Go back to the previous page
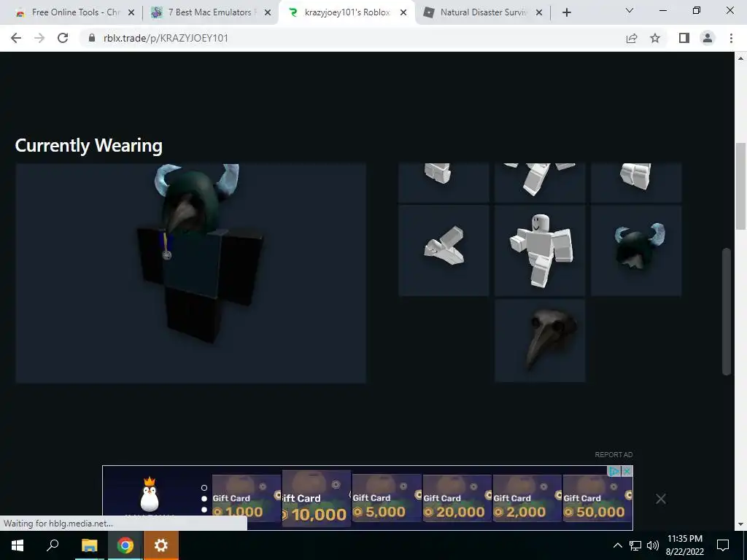The image size is (747, 560). (x=16, y=38)
